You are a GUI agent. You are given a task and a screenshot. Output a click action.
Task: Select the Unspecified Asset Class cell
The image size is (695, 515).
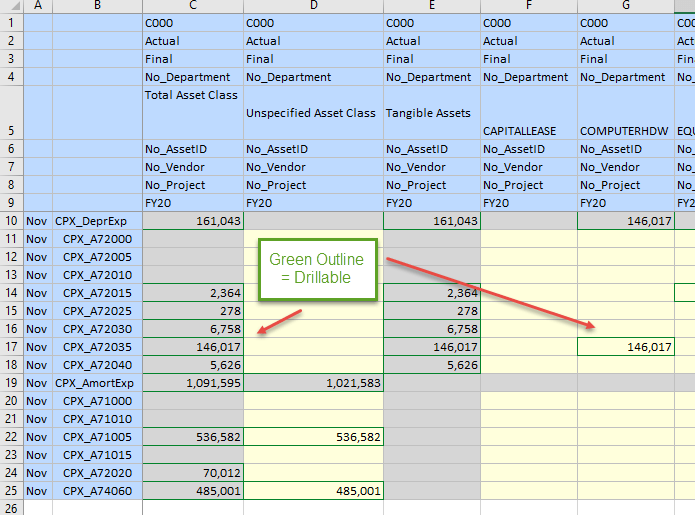point(313,112)
